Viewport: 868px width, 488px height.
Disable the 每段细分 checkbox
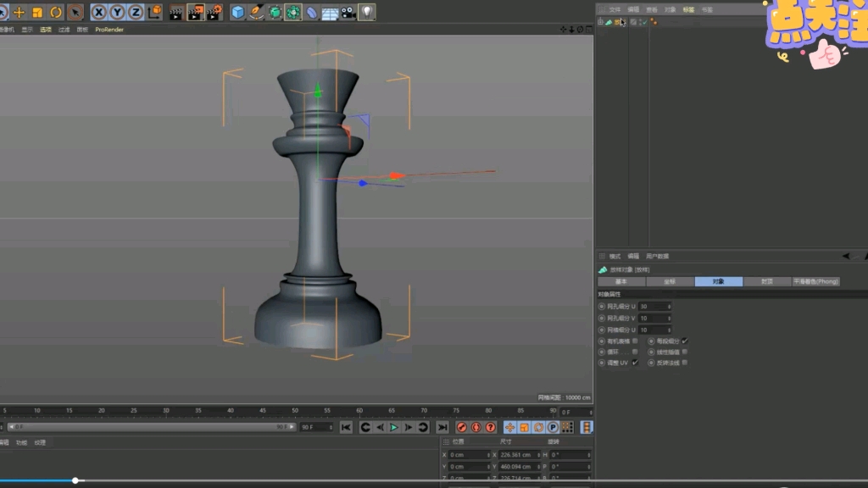[685, 341]
